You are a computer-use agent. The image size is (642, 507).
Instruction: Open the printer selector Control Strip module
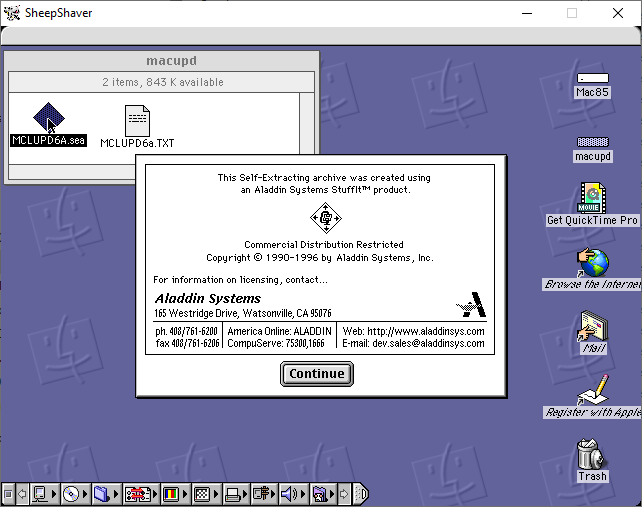237,494
